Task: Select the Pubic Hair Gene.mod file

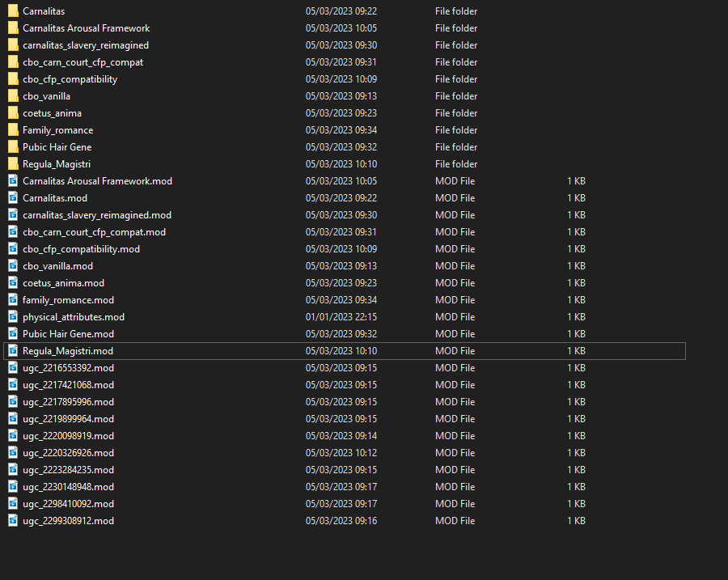Action: (x=67, y=333)
